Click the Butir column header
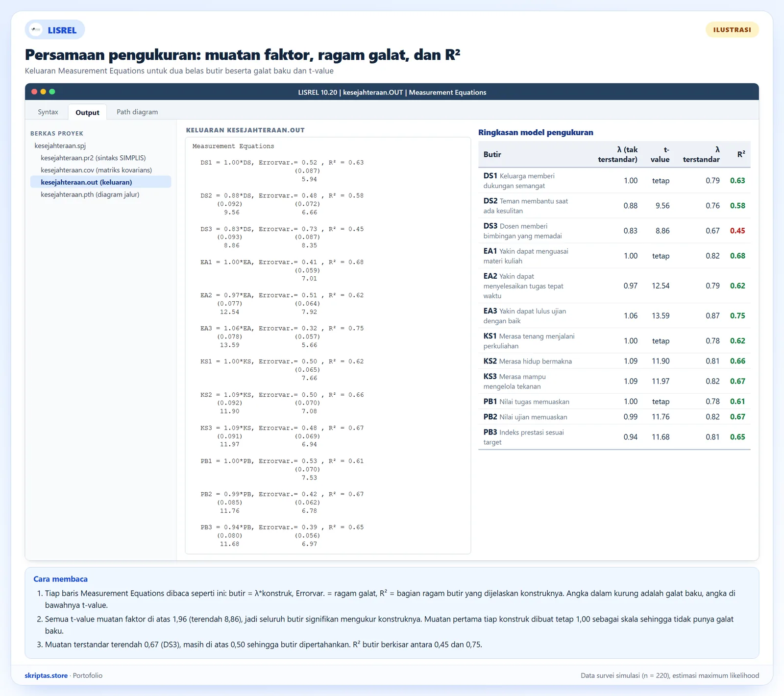 pyautogui.click(x=492, y=154)
